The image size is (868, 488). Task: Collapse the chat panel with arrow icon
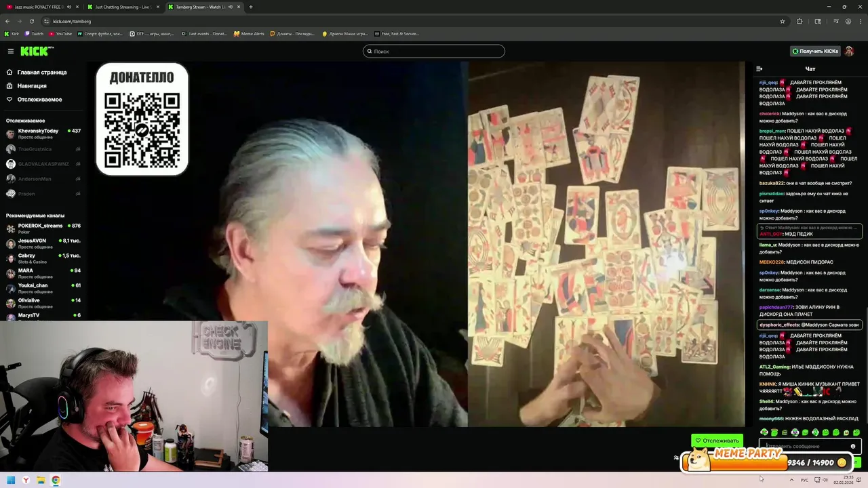[x=759, y=68]
